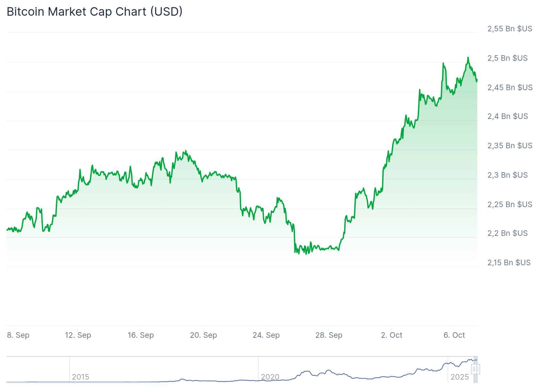The image size is (537, 392).
Task: Select the 2. Oct date label
Action: pyautogui.click(x=392, y=335)
